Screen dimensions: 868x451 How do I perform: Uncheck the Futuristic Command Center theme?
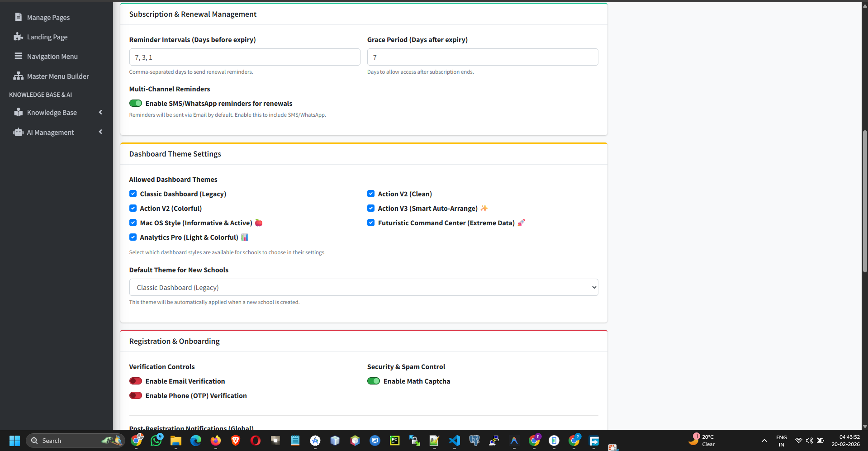coord(371,223)
